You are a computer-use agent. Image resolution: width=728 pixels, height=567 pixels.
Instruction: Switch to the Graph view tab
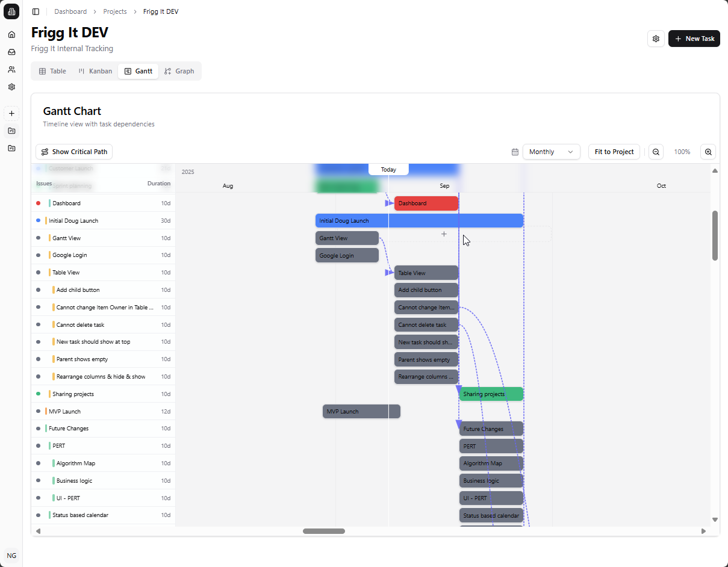[x=179, y=71]
